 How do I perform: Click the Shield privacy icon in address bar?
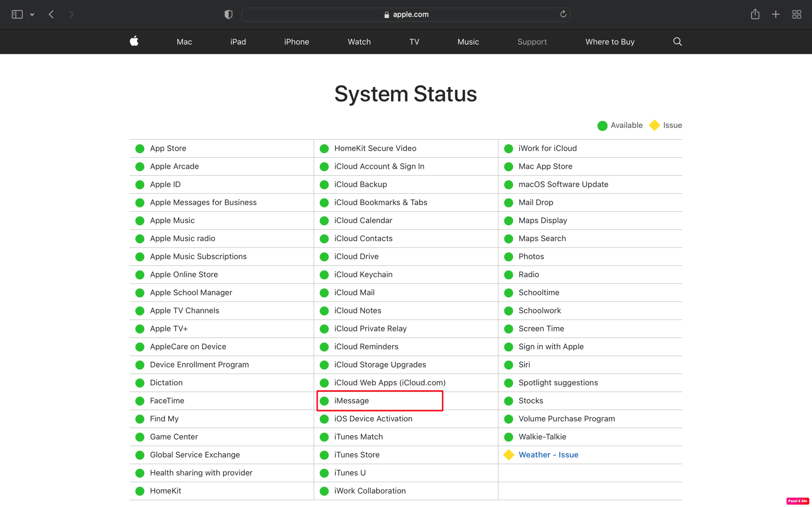(x=229, y=14)
